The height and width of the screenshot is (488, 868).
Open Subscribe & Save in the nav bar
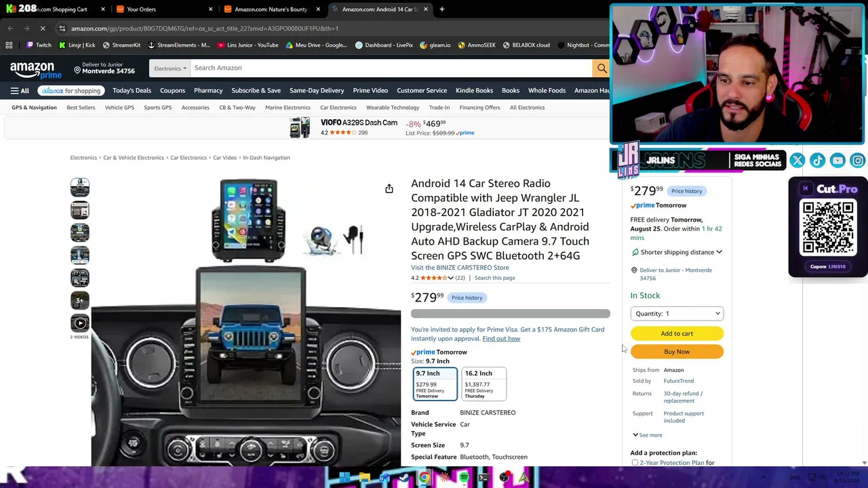(x=256, y=91)
